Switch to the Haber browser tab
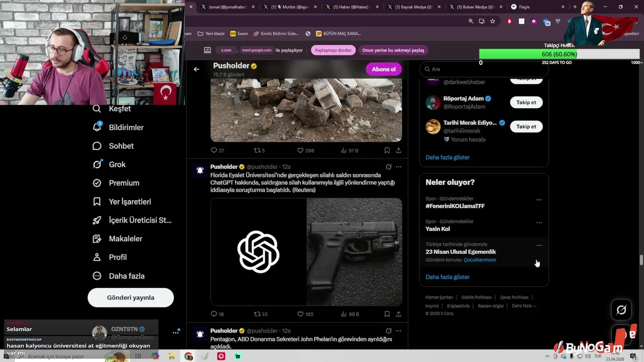Viewport: 644px width, 362px height. pos(351,7)
